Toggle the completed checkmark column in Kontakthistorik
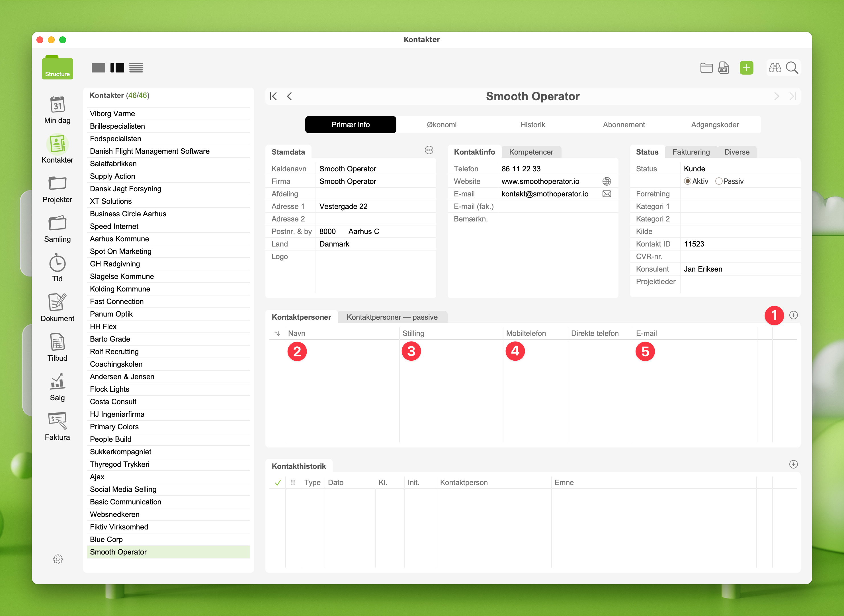844x616 pixels. pos(277,483)
